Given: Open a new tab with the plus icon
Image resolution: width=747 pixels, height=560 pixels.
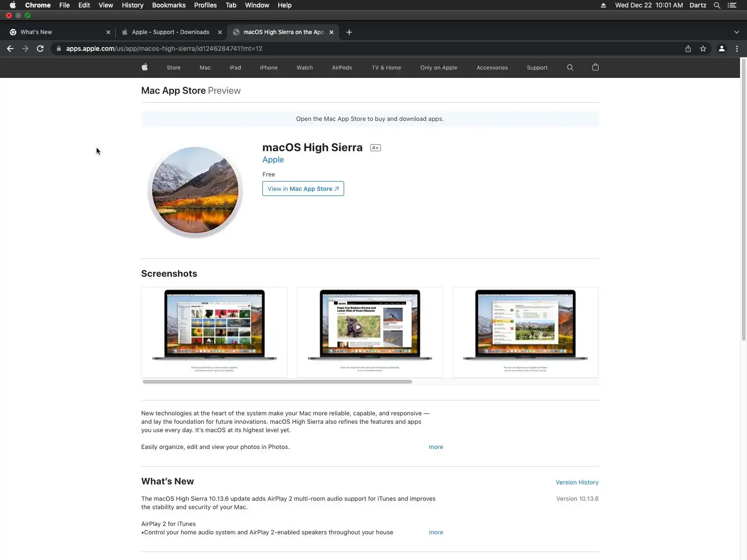Looking at the screenshot, I should tap(349, 32).
